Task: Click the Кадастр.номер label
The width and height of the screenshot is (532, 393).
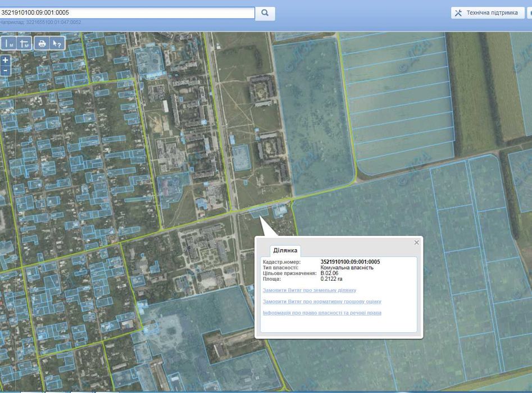Action: [x=281, y=262]
